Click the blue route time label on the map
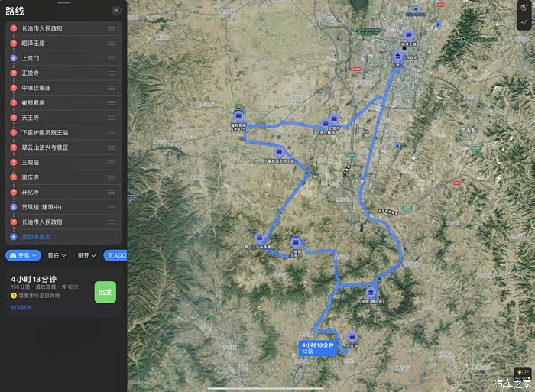This screenshot has width=535, height=392. tap(318, 348)
